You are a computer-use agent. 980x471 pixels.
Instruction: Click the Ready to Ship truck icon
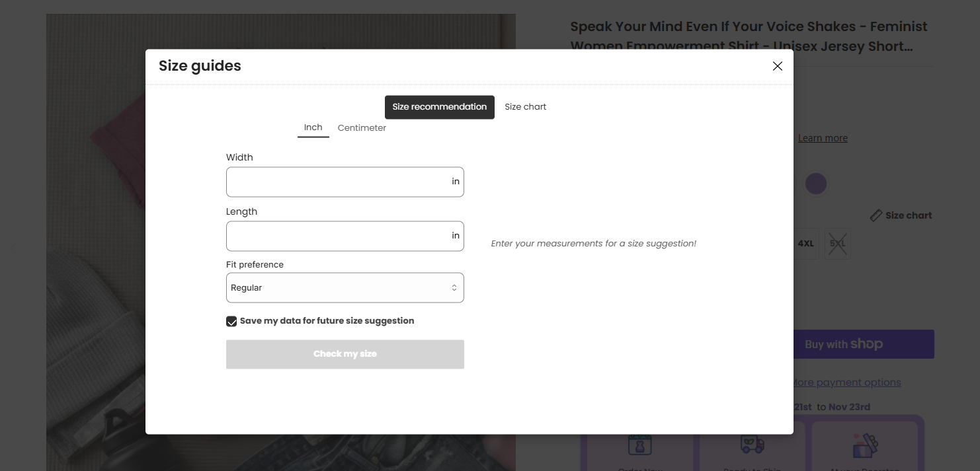click(752, 445)
